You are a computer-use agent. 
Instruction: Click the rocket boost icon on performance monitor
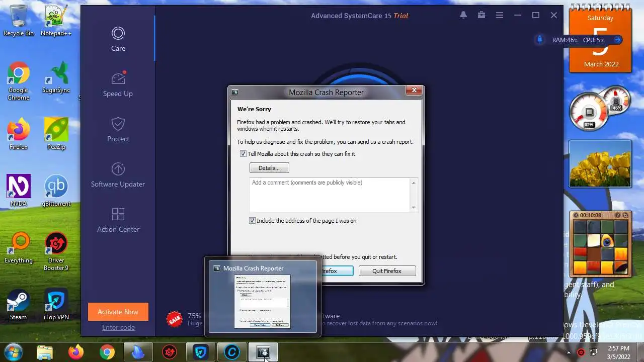pos(540,40)
